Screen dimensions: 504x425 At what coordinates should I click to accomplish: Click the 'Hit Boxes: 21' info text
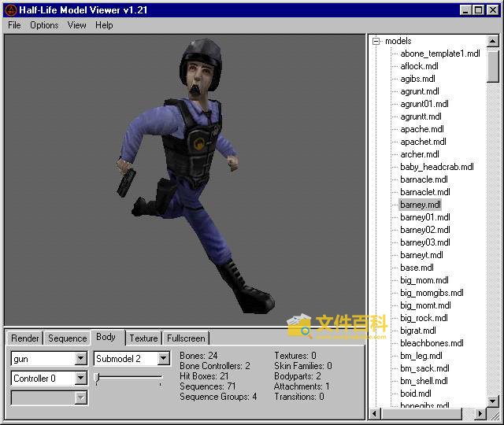pyautogui.click(x=204, y=376)
